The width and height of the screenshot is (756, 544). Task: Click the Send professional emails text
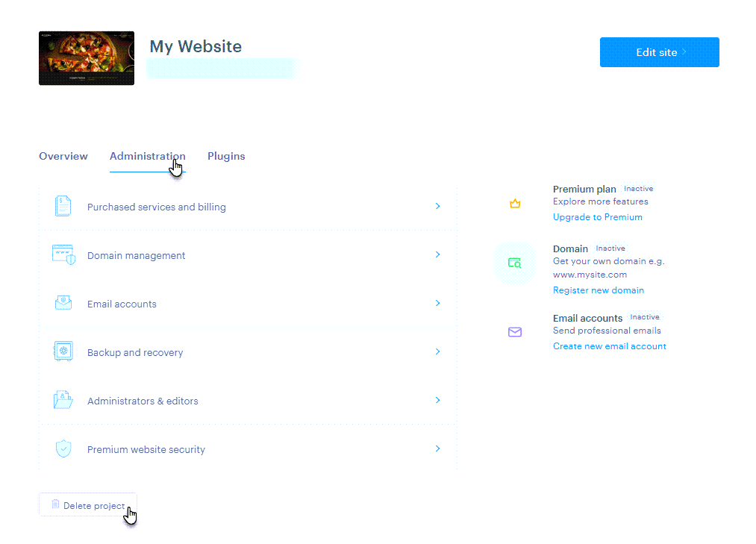tap(607, 331)
